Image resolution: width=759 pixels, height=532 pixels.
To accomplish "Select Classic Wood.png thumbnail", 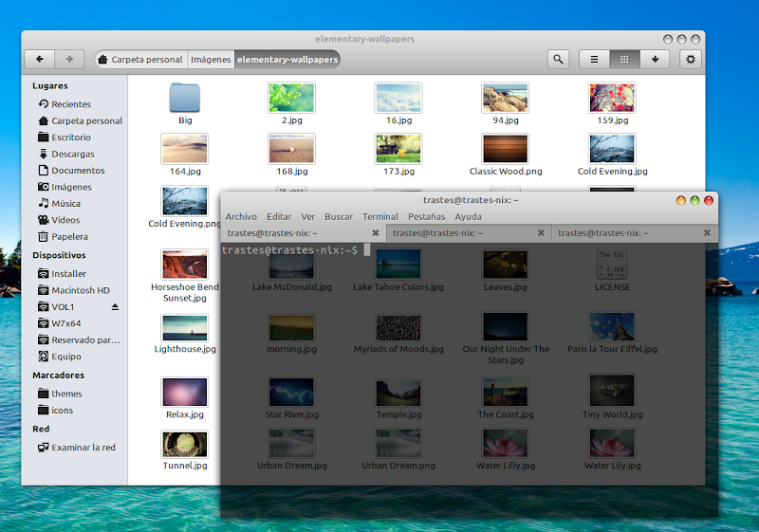I will (x=506, y=149).
